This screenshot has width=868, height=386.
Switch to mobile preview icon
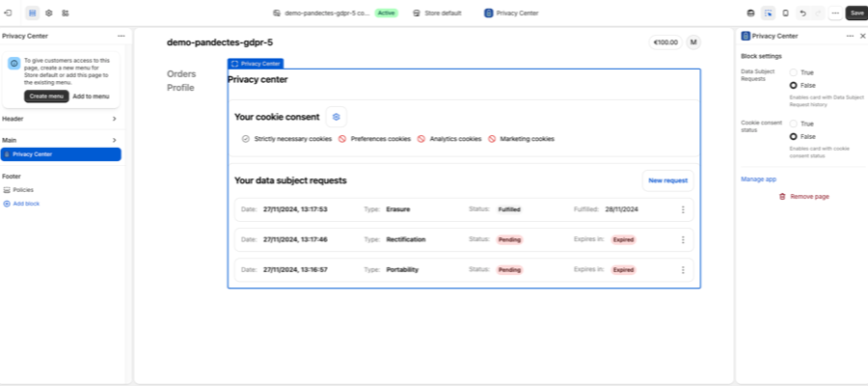[x=785, y=13]
